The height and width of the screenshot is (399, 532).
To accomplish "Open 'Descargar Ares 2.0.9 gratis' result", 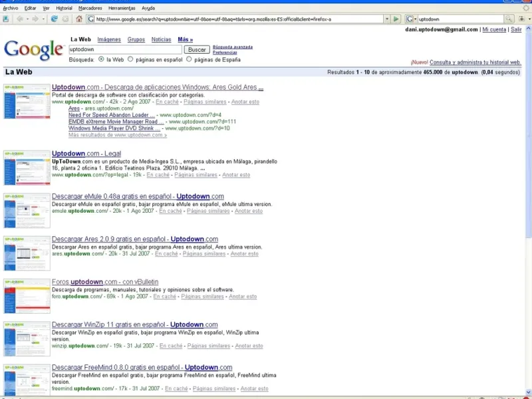I will (135, 239).
